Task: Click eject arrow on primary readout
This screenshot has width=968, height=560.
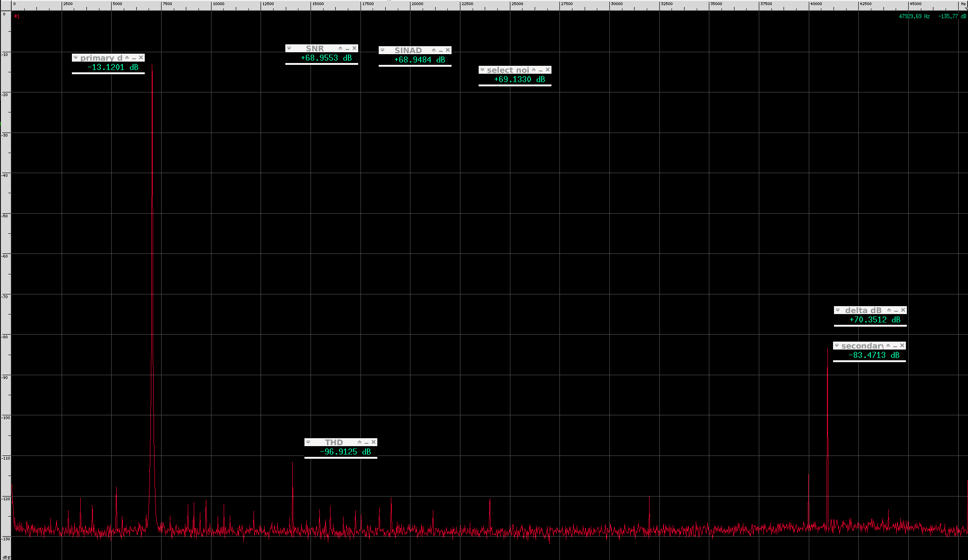Action: point(127,58)
